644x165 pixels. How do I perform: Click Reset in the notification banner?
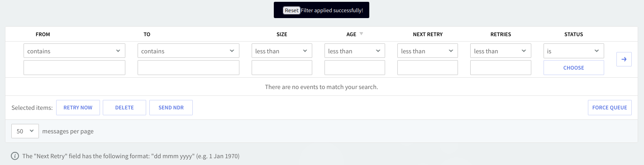291,10
